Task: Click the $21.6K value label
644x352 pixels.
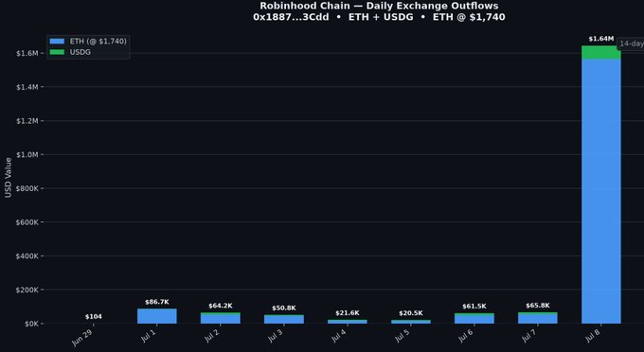Action: 348,313
